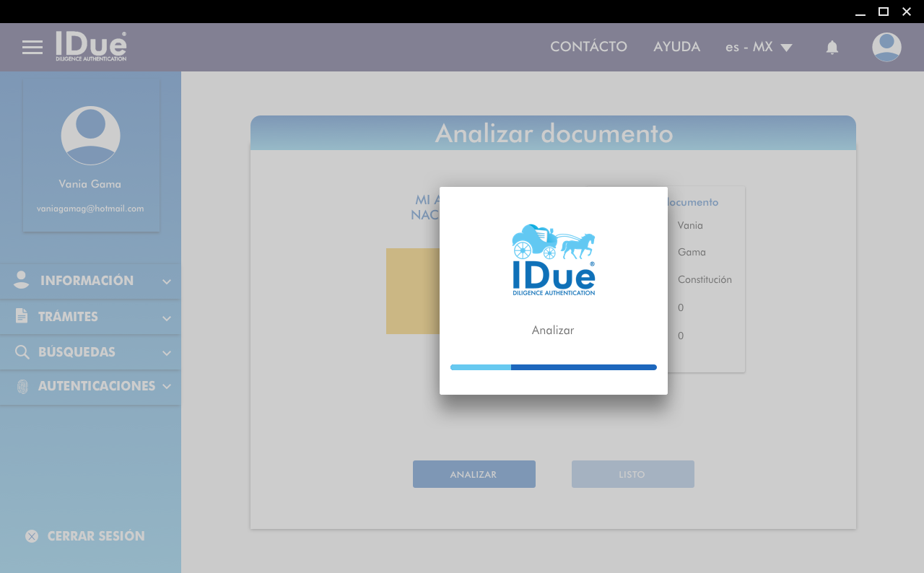The image size is (924, 573).
Task: Click the Cerrar Sesión X icon
Action: click(x=32, y=536)
